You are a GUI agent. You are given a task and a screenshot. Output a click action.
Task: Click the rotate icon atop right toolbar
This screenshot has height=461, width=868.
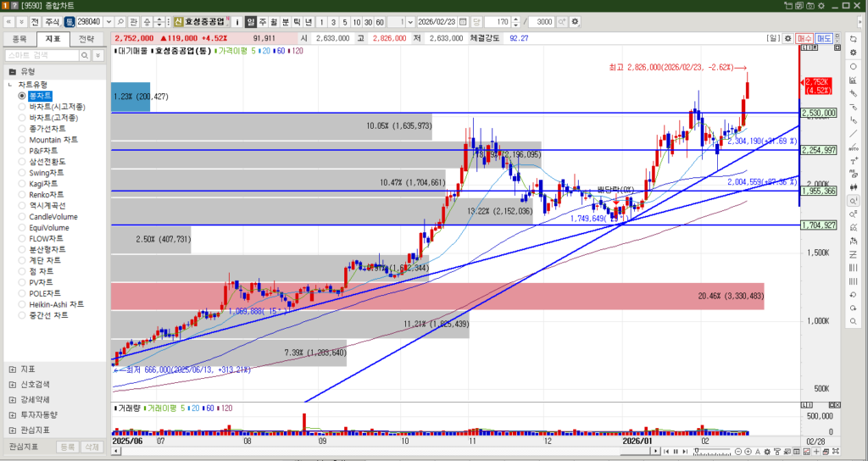pos(853,39)
